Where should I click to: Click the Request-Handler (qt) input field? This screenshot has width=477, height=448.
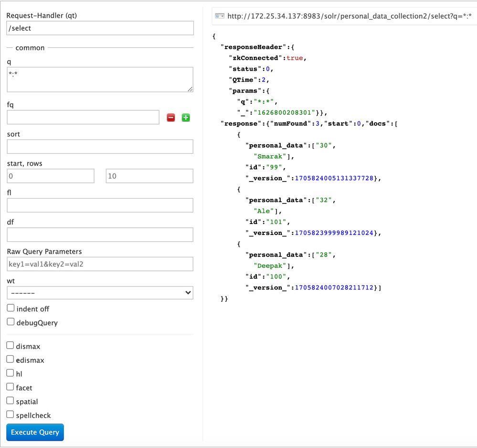100,28
